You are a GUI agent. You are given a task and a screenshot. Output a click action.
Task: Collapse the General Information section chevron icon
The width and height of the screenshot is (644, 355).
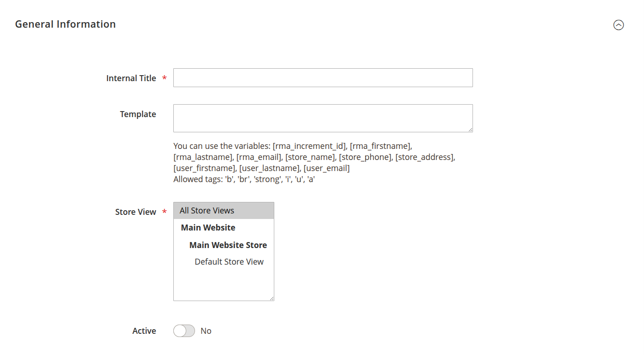coord(618,25)
